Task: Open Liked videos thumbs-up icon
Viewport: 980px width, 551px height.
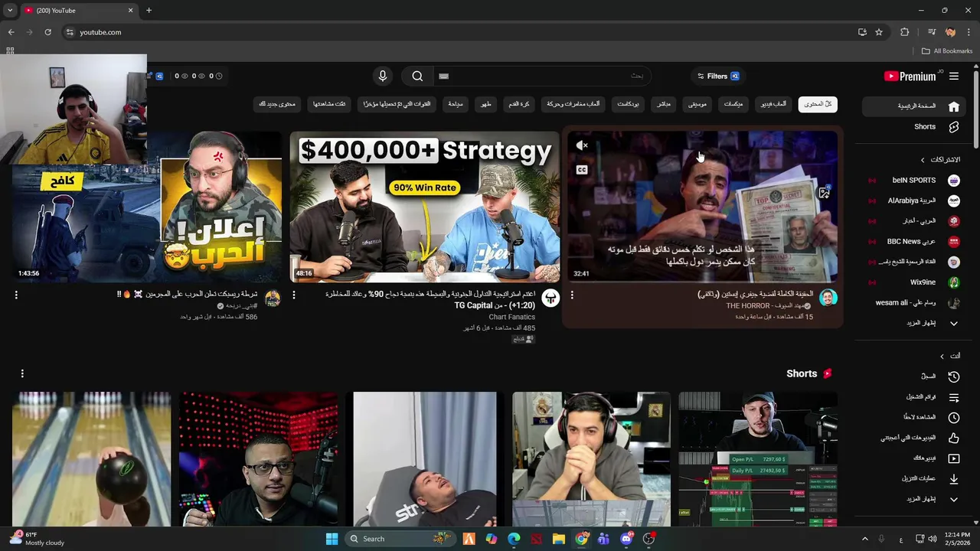Action: coord(954,438)
